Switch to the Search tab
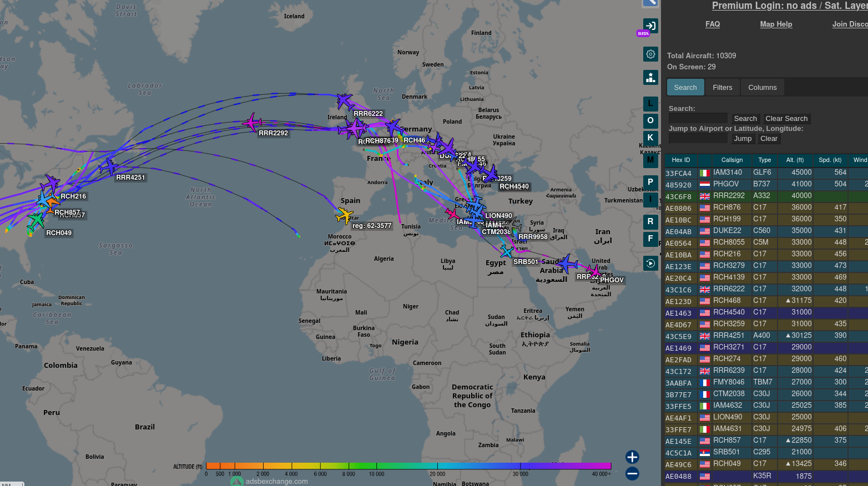 pyautogui.click(x=685, y=88)
